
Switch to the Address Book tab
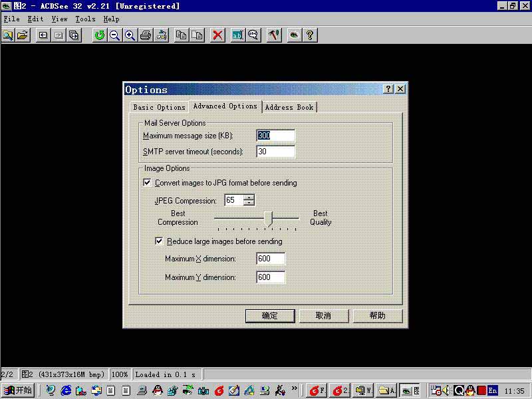tap(289, 107)
